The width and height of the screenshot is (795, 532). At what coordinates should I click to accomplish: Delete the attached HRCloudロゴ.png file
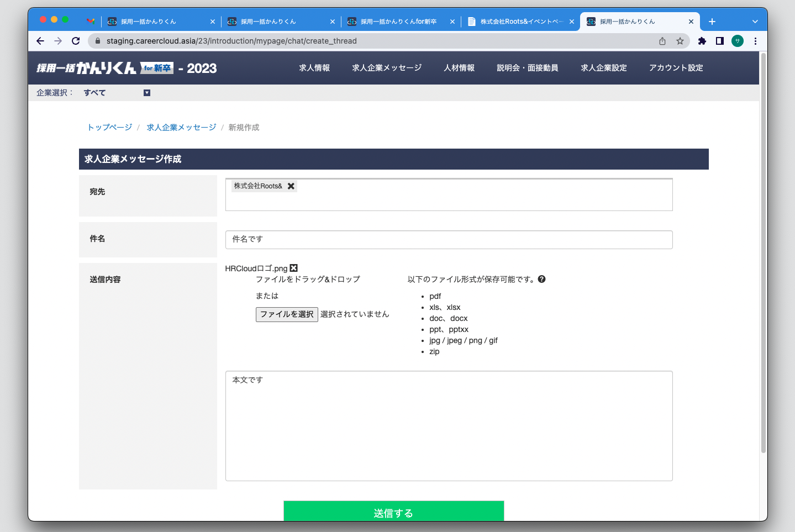tap(294, 268)
